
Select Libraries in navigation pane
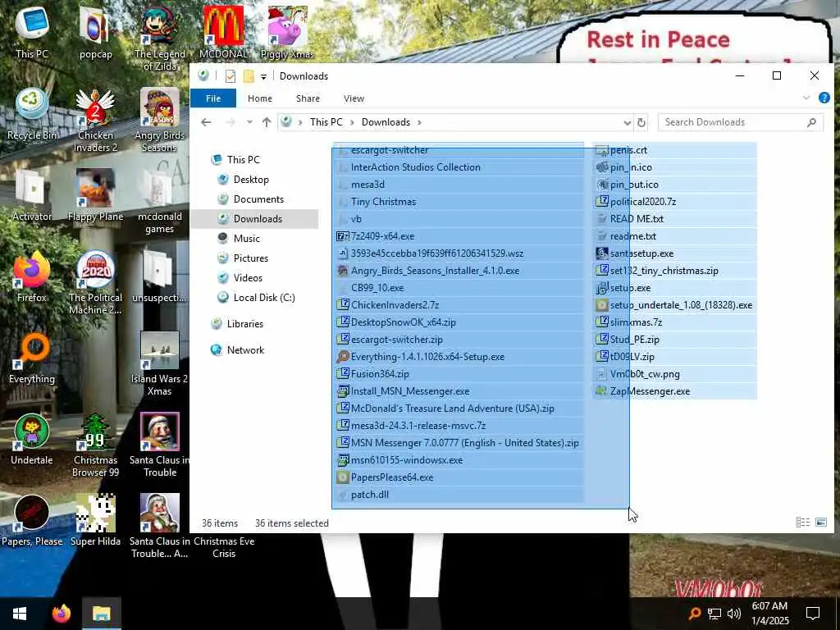point(244,323)
